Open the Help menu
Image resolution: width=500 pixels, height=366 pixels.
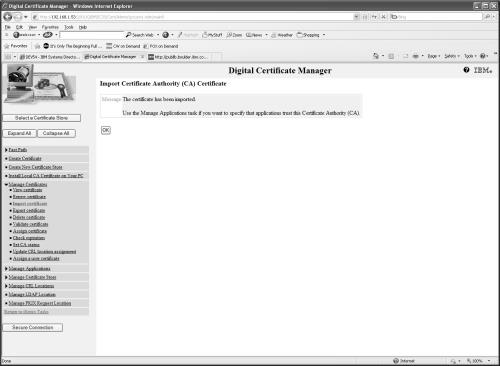tap(83, 27)
